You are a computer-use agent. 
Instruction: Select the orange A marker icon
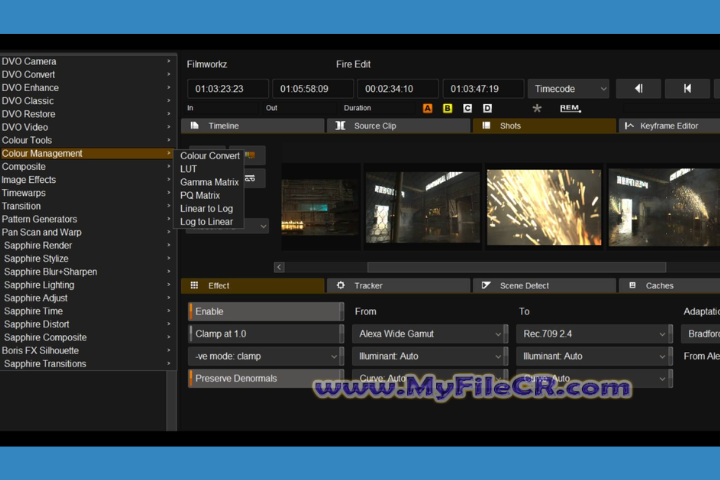tap(428, 108)
